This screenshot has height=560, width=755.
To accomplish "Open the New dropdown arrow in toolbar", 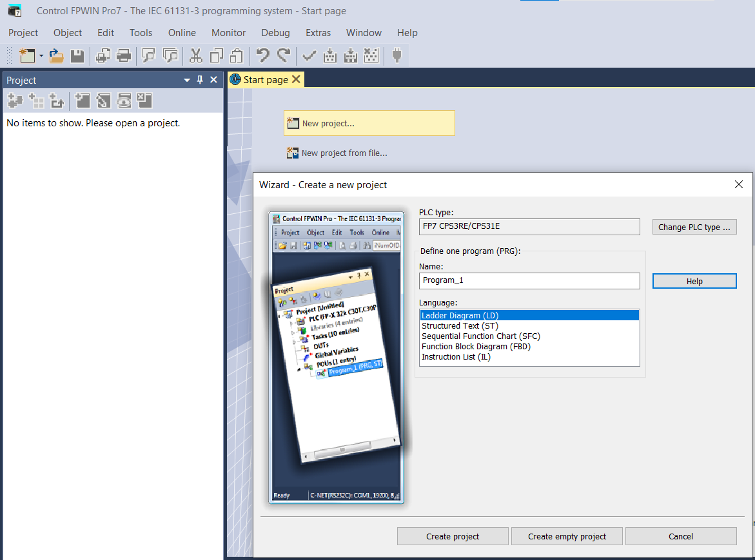I will (41, 56).
